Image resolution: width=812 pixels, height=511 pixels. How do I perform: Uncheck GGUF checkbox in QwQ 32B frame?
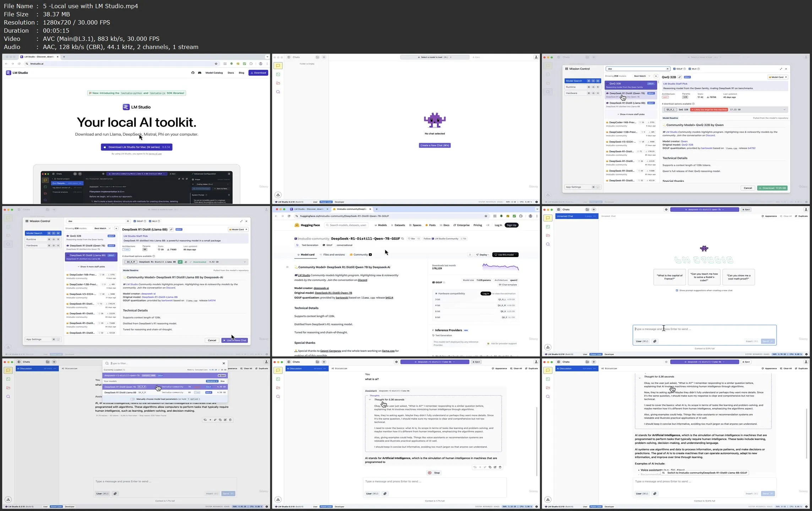pos(674,69)
